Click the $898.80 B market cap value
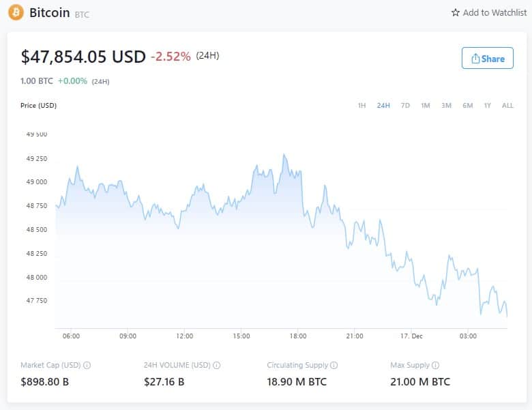532x410 pixels. (45, 382)
